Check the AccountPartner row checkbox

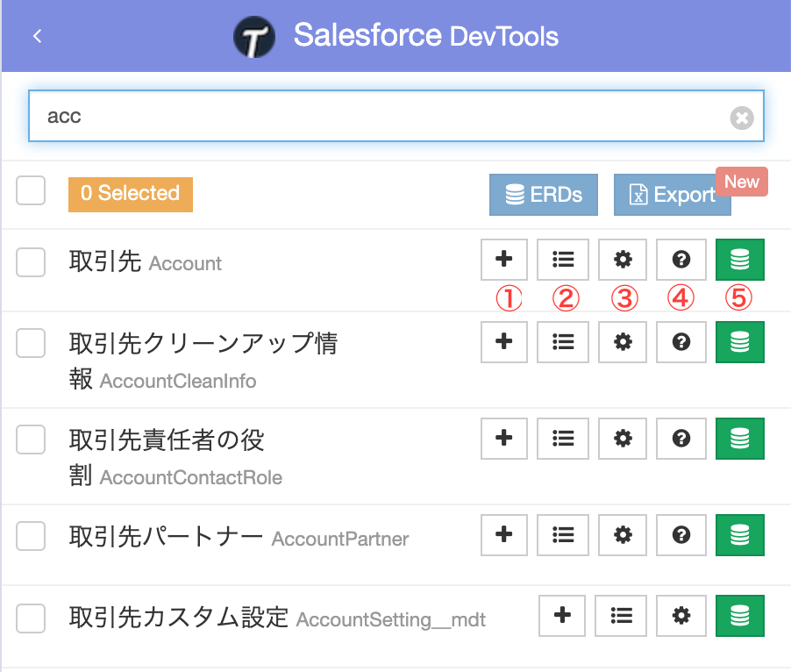31,536
